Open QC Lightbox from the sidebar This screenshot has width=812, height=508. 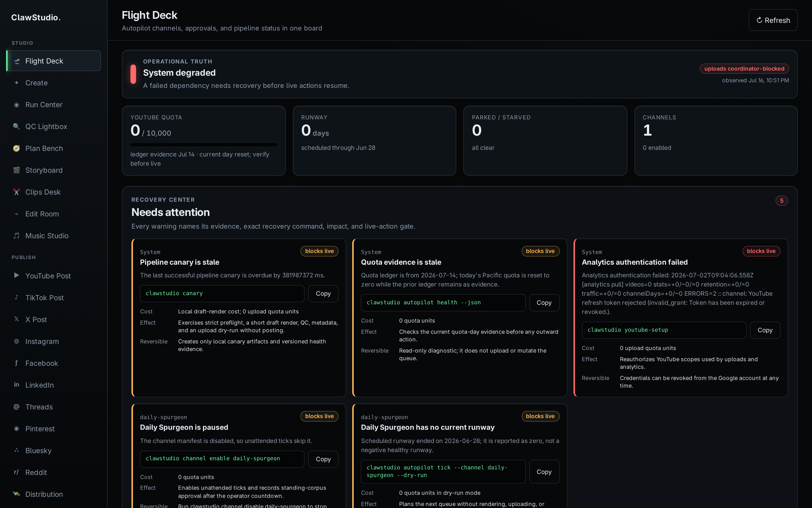click(54, 127)
